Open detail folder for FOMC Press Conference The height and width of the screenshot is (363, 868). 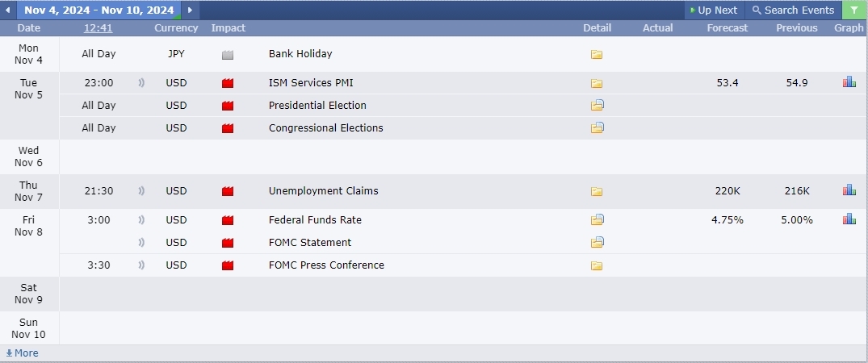coord(596,265)
